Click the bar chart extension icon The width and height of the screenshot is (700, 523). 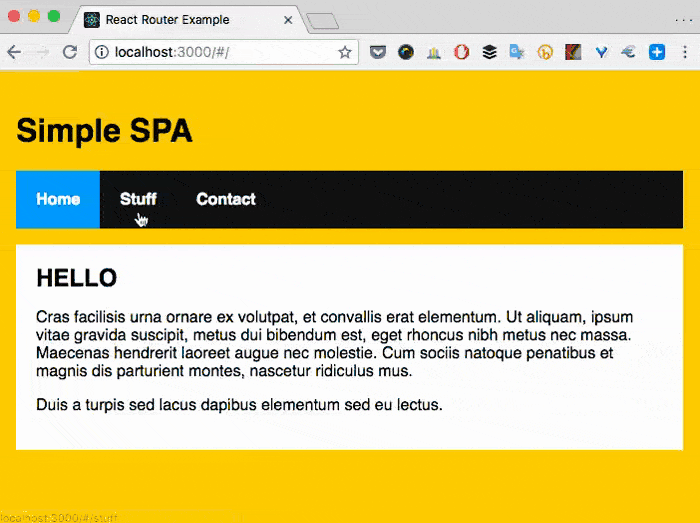433,53
